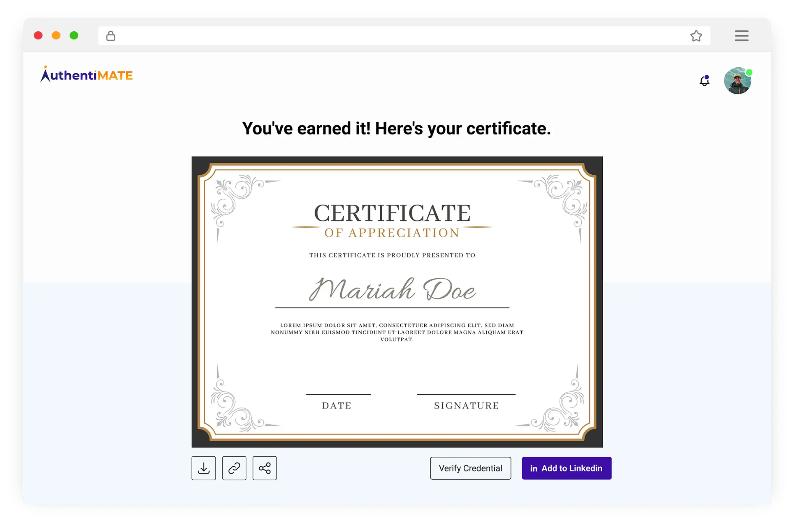
Task: Open share options with the share icon
Action: (x=264, y=468)
